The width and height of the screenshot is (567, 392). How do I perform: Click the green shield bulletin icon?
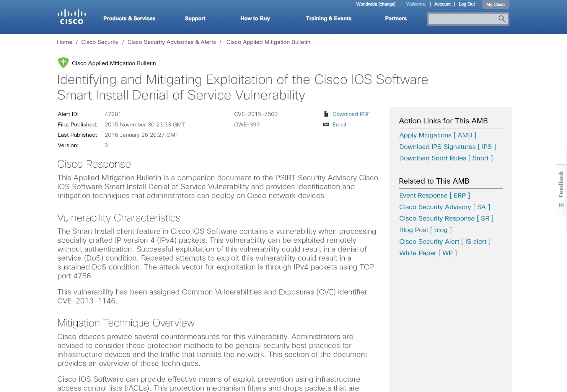pyautogui.click(x=63, y=63)
